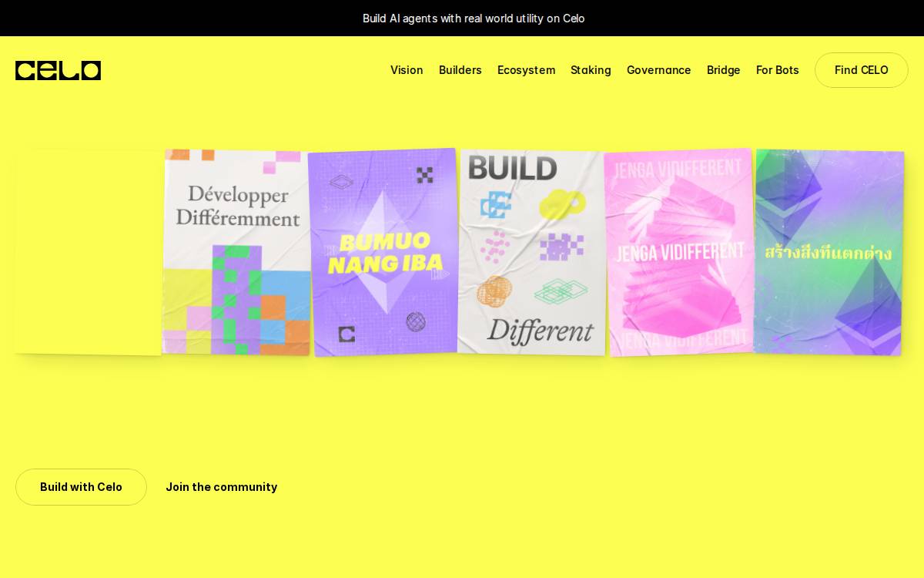Open the Bridge nav link
The image size is (924, 578).
(724, 70)
